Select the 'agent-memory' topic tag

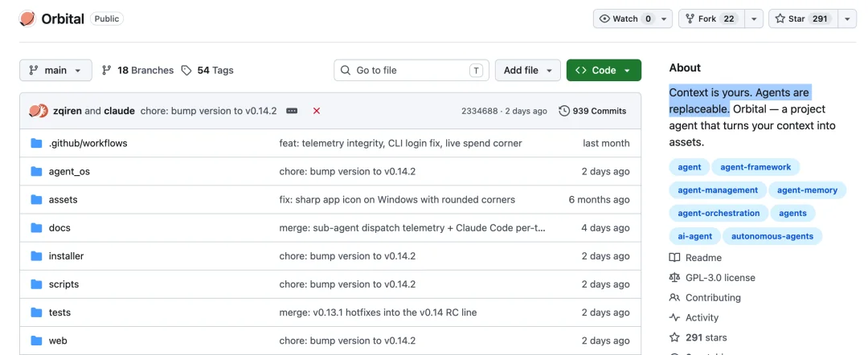807,190
